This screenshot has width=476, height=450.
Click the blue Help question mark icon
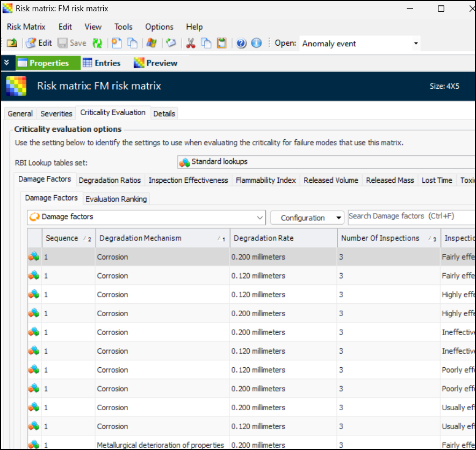(241, 44)
